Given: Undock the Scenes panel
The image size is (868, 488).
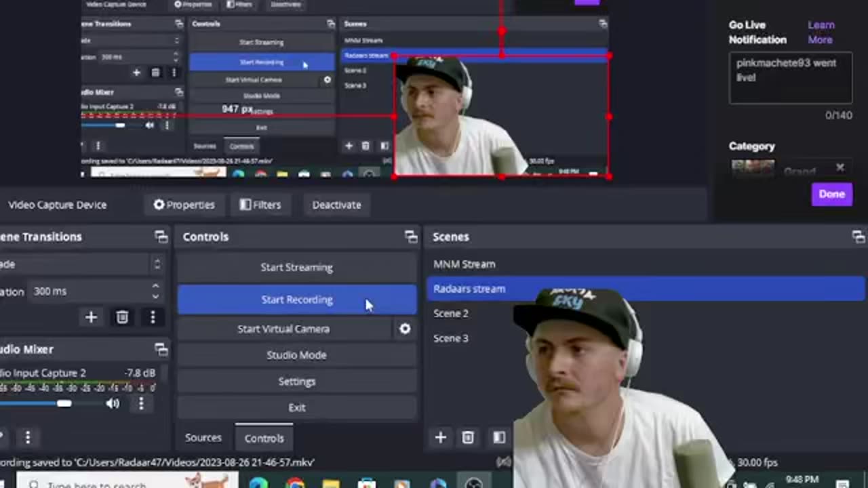Looking at the screenshot, I should tap(859, 237).
